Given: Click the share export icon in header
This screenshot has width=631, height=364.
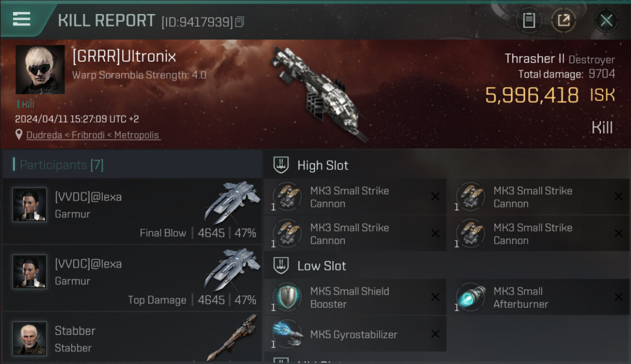Looking at the screenshot, I should tap(564, 20).
